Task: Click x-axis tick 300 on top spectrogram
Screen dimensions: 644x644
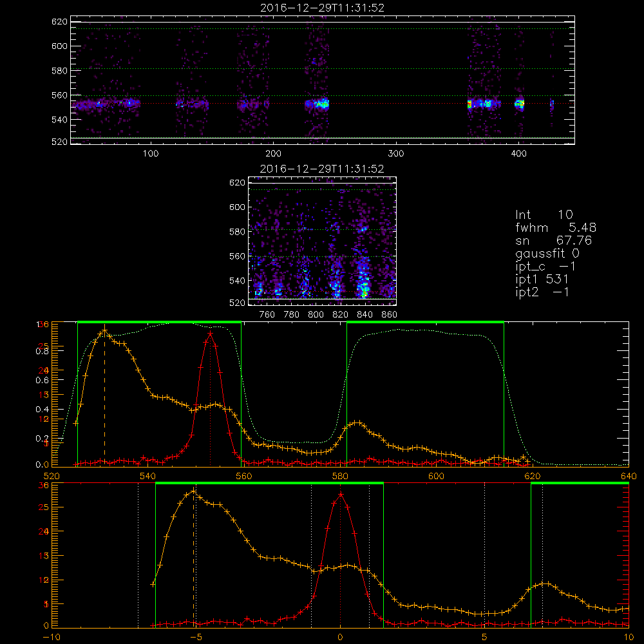Action: (x=396, y=153)
